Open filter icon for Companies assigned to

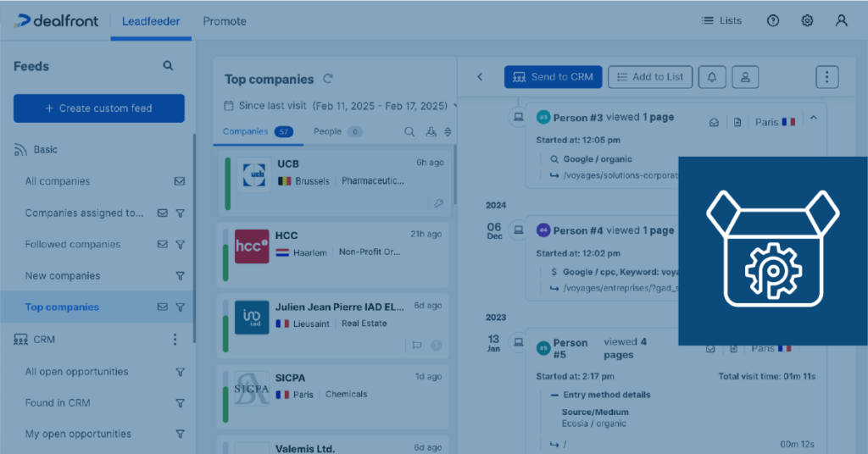point(180,213)
